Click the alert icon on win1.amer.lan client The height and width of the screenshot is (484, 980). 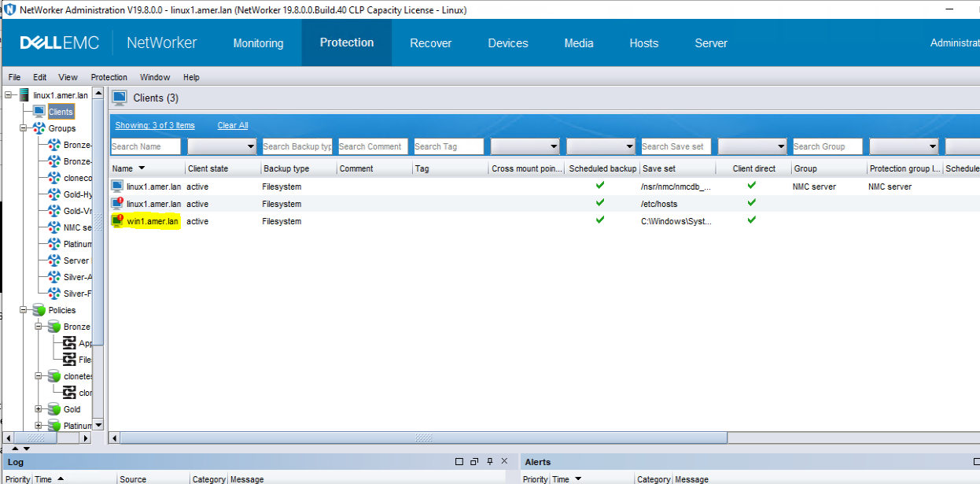point(120,217)
